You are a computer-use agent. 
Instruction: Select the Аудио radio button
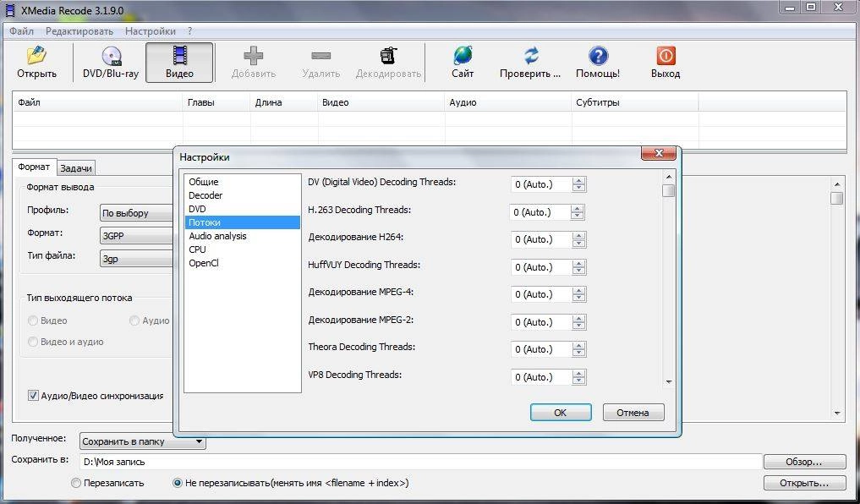(134, 320)
